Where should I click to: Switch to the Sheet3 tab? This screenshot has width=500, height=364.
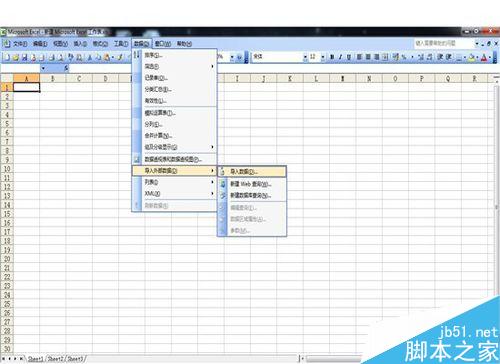point(75,359)
